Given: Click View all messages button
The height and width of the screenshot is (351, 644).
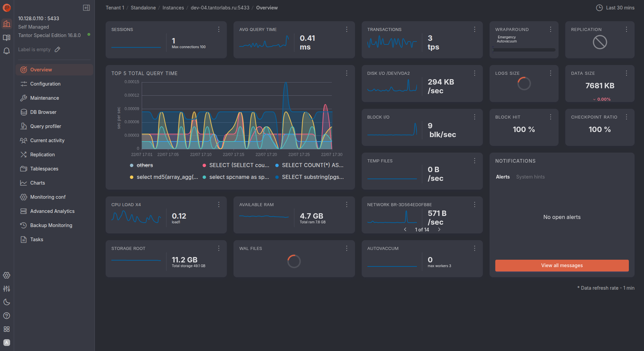Looking at the screenshot, I should pos(562,265).
